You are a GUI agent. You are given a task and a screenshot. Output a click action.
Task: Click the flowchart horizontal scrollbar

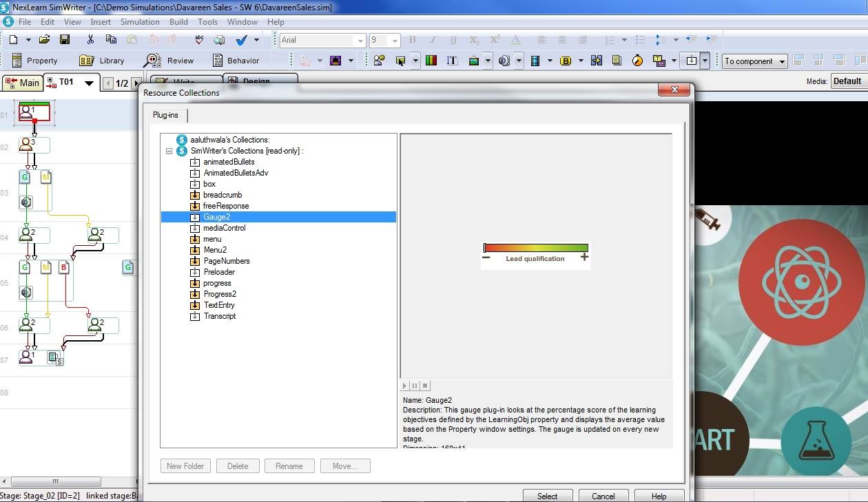click(x=56, y=481)
